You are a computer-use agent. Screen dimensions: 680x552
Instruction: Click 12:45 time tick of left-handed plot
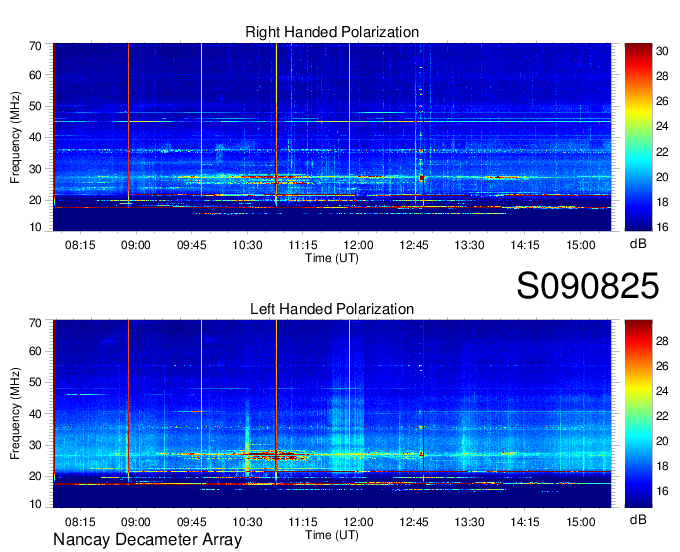(414, 522)
